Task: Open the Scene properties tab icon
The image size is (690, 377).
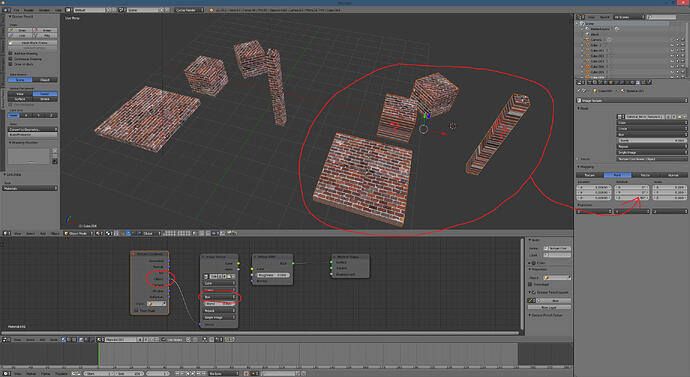Action: [x=600, y=83]
